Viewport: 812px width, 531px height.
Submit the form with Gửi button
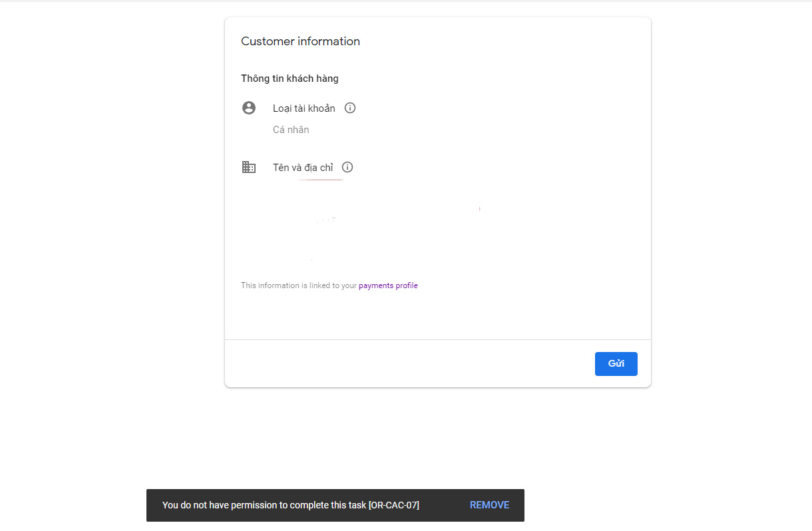pyautogui.click(x=616, y=364)
